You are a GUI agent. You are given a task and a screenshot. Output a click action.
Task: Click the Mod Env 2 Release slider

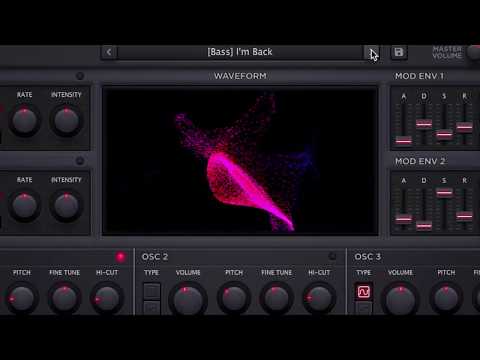pos(464,216)
